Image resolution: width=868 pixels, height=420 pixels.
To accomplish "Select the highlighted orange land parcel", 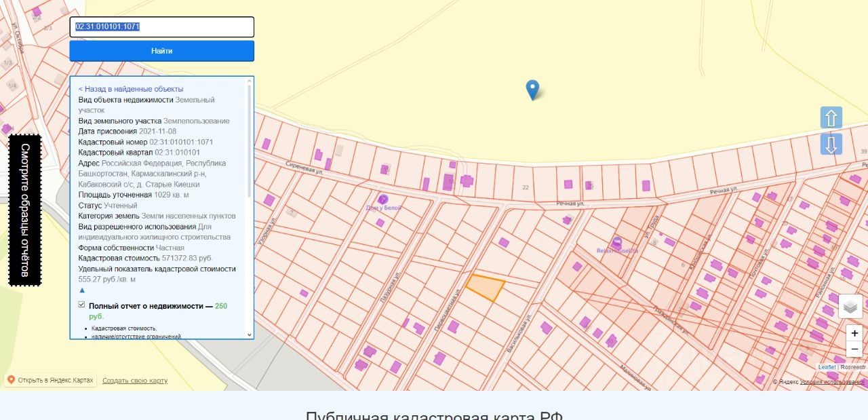I will point(486,287).
